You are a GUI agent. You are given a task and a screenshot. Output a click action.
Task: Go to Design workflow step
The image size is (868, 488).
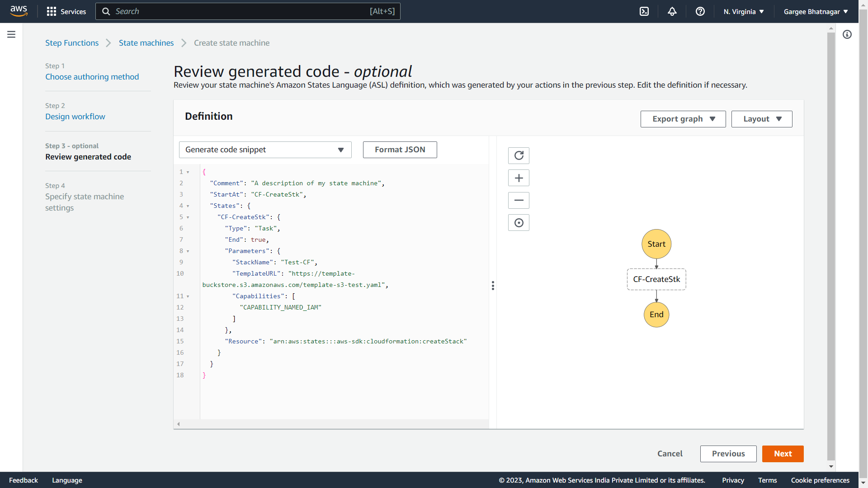(75, 117)
